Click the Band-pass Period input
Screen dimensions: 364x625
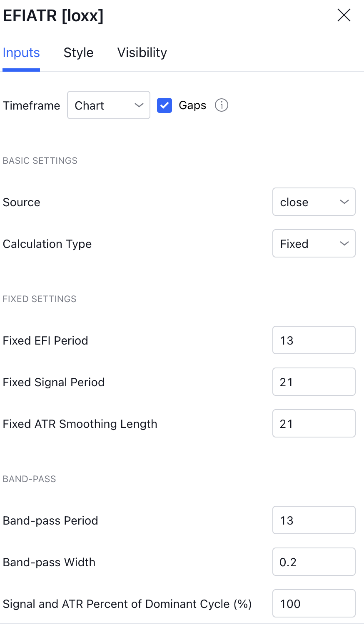click(x=314, y=520)
